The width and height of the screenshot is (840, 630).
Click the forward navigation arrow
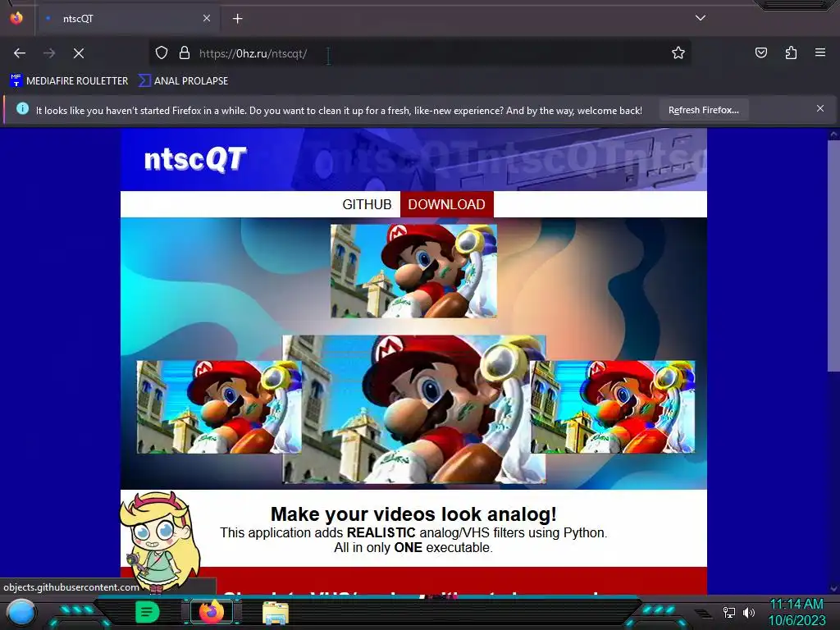point(49,53)
